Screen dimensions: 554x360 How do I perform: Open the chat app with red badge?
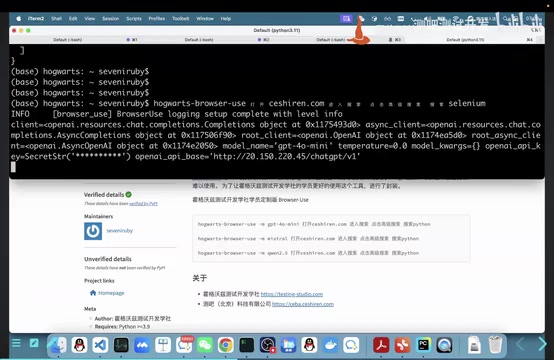[184, 344]
